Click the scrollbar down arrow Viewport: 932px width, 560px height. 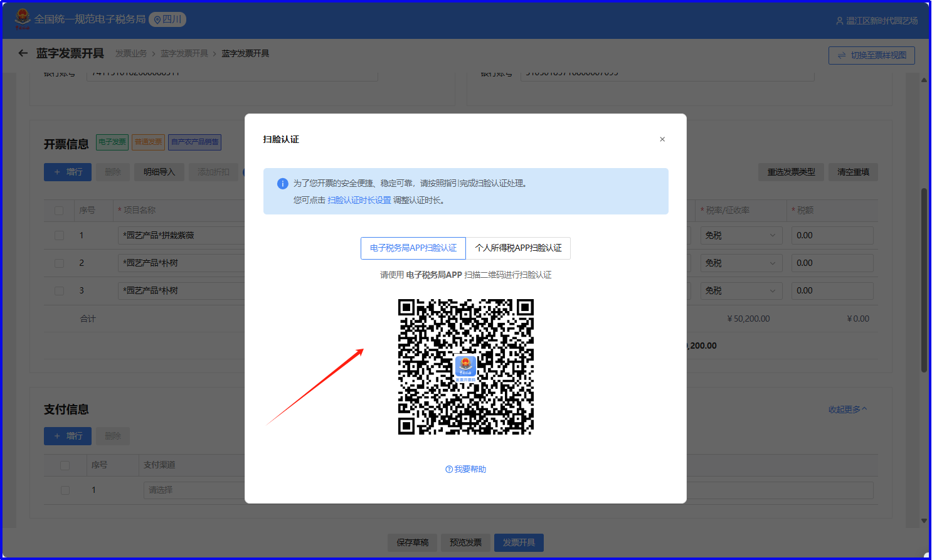(x=924, y=520)
